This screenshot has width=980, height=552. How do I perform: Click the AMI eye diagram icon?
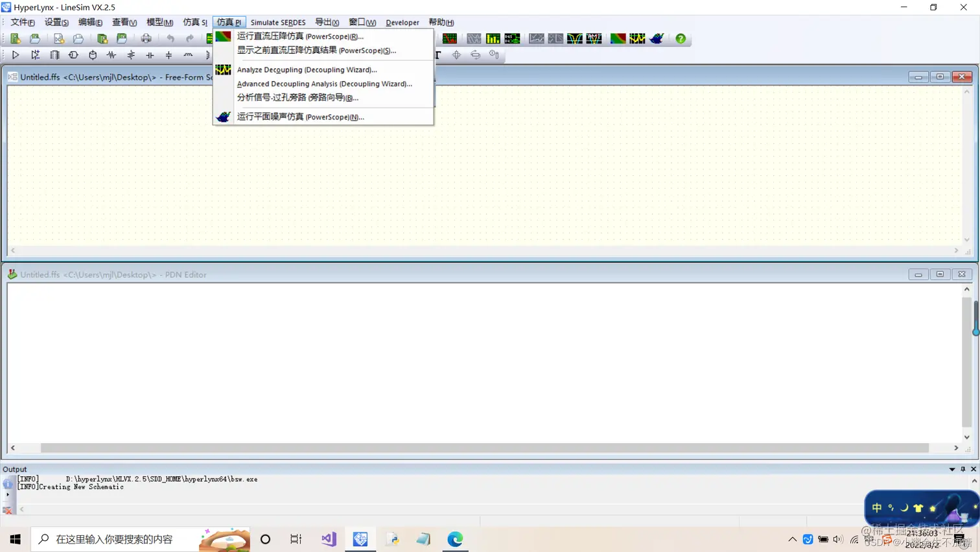(594, 39)
